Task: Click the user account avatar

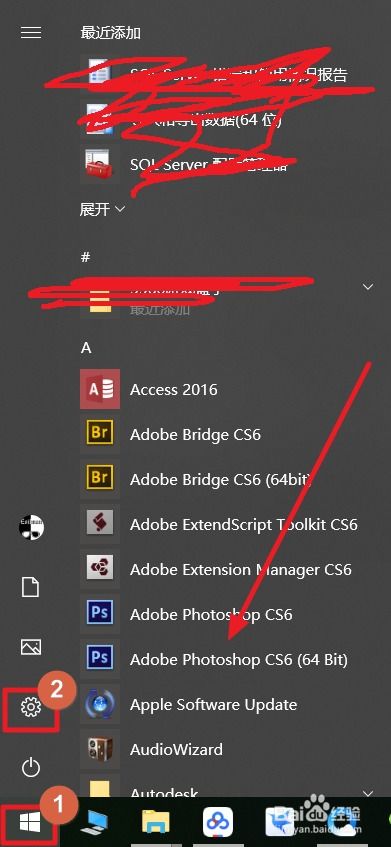Action: 31,527
